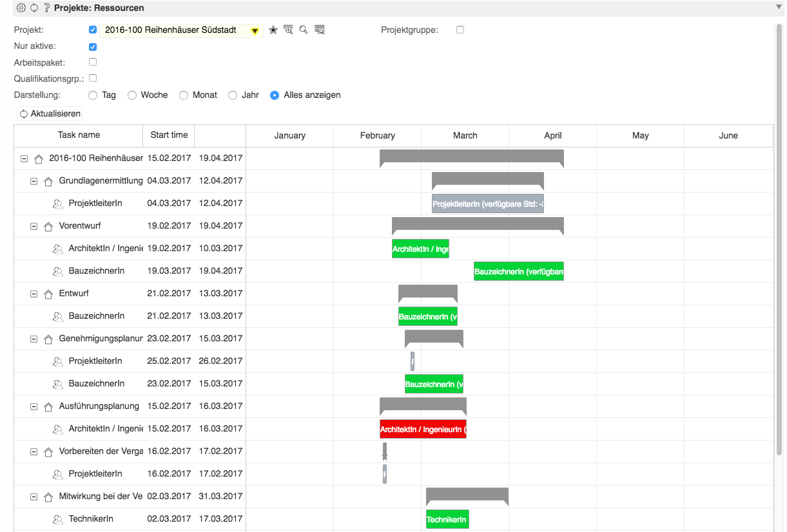Select the Woche display radio button
The width and height of the screenshot is (787, 532).
click(x=132, y=95)
